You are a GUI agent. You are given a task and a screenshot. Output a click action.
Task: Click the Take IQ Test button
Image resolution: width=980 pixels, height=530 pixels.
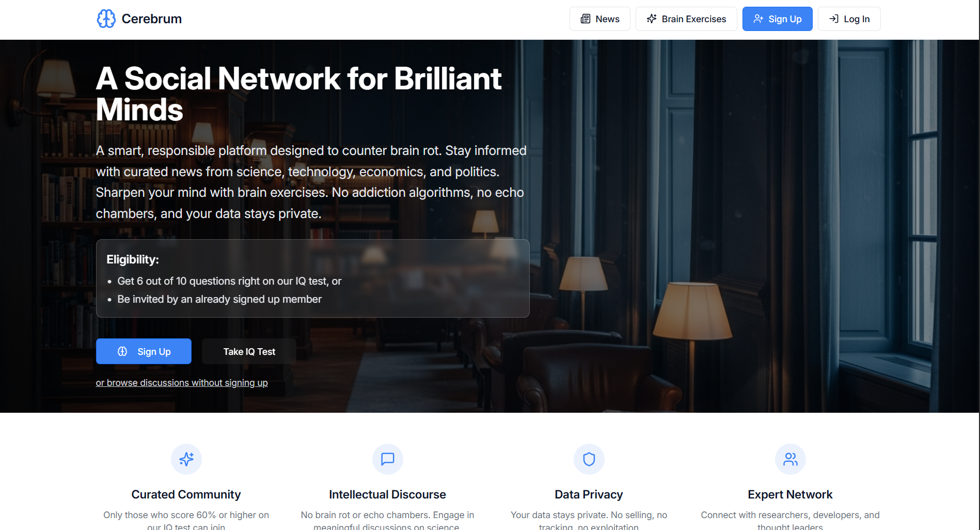tap(249, 351)
